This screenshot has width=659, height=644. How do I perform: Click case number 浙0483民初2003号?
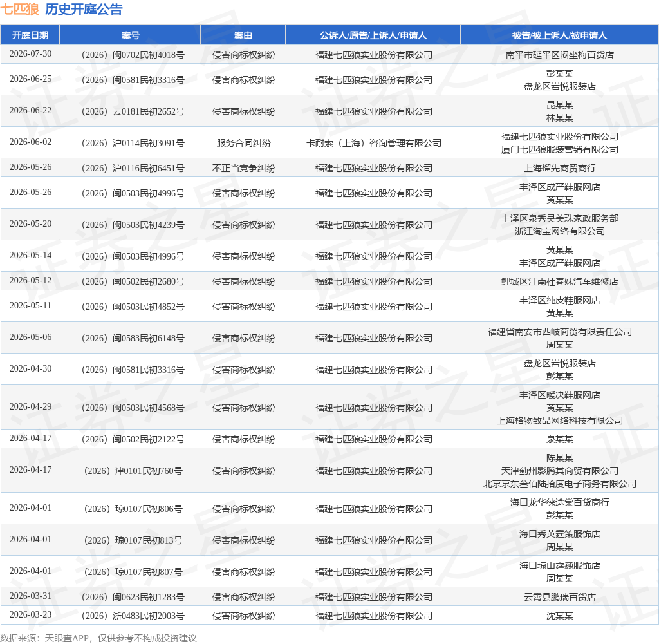click(133, 616)
